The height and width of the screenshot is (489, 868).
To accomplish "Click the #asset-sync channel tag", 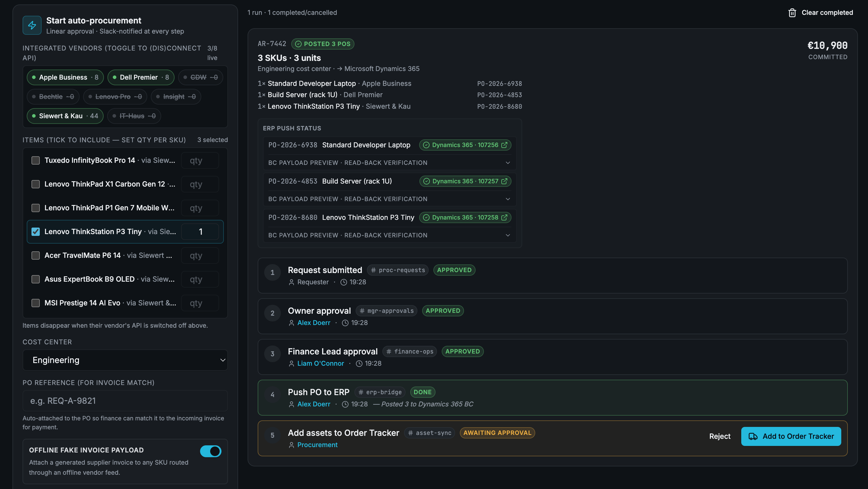I will (430, 433).
